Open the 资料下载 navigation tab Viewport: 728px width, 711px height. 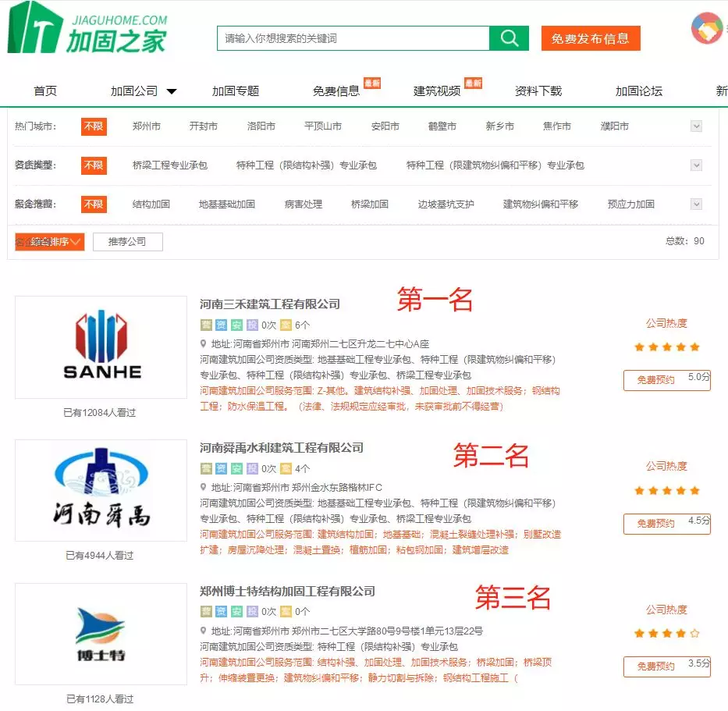point(538,91)
